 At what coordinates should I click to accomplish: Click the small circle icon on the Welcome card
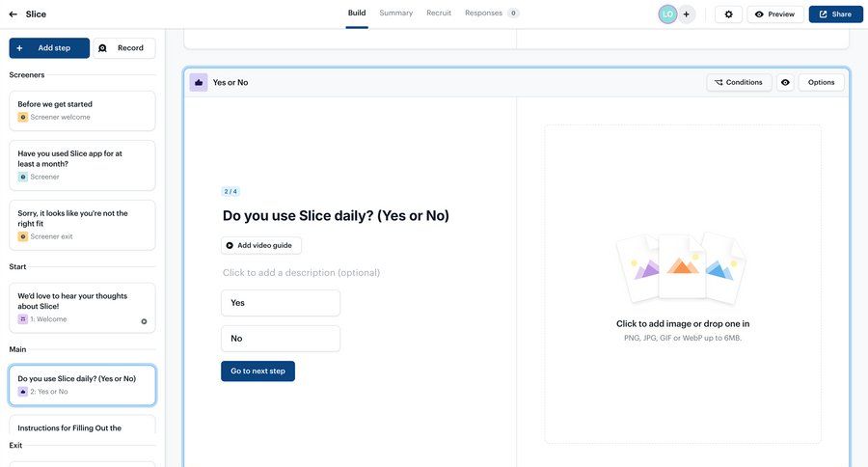[x=144, y=321]
